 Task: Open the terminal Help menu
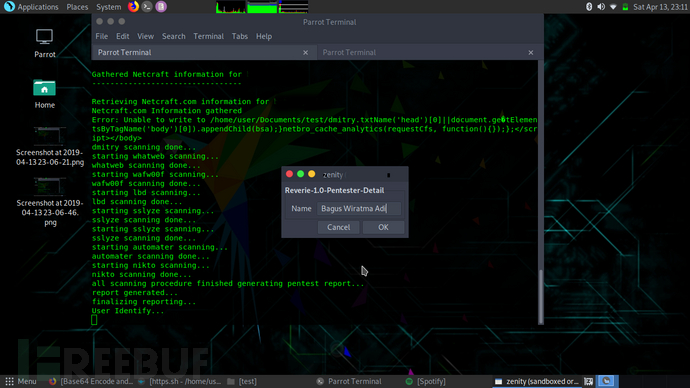coord(264,36)
